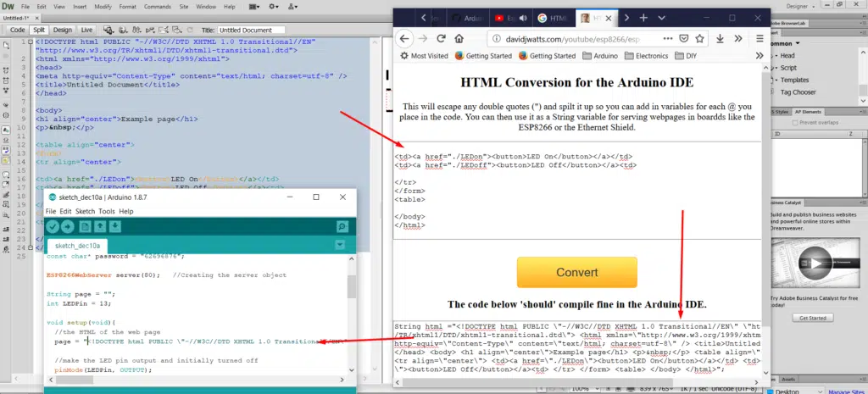List all Firefox tabs chevron
868x394 pixels.
pyautogui.click(x=661, y=18)
